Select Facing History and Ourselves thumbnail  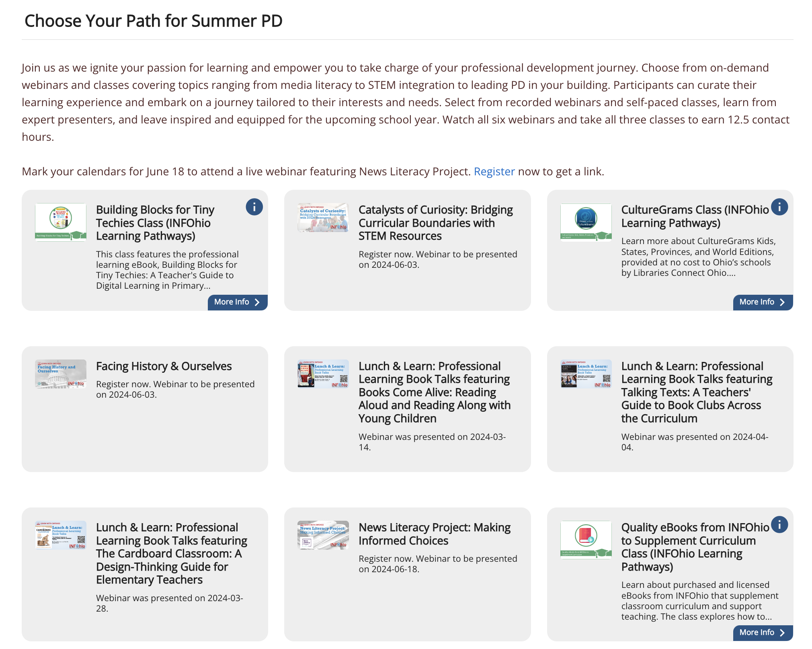[x=61, y=374]
